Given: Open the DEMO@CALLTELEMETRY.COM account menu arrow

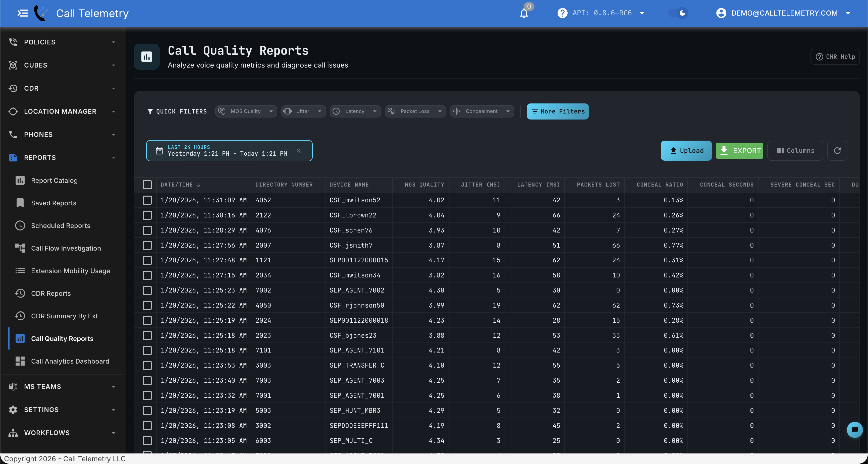Looking at the screenshot, I should tap(848, 13).
